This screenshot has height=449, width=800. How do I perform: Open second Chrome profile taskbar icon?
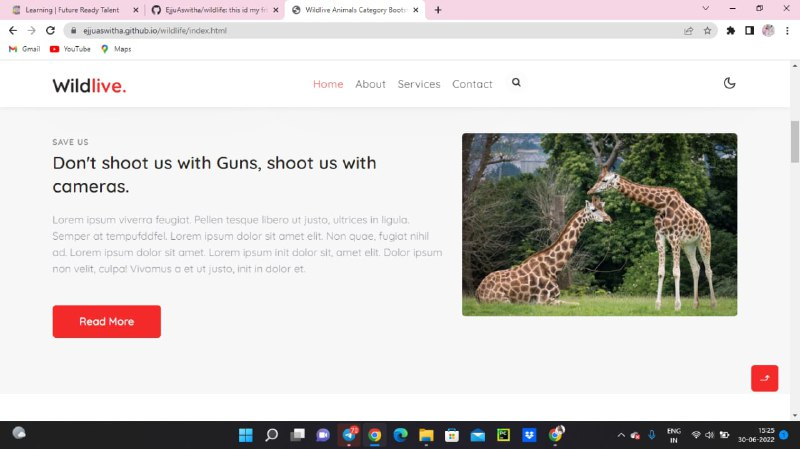556,434
